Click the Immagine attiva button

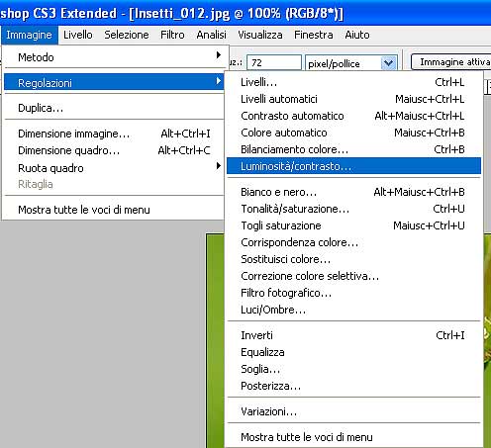(450, 62)
